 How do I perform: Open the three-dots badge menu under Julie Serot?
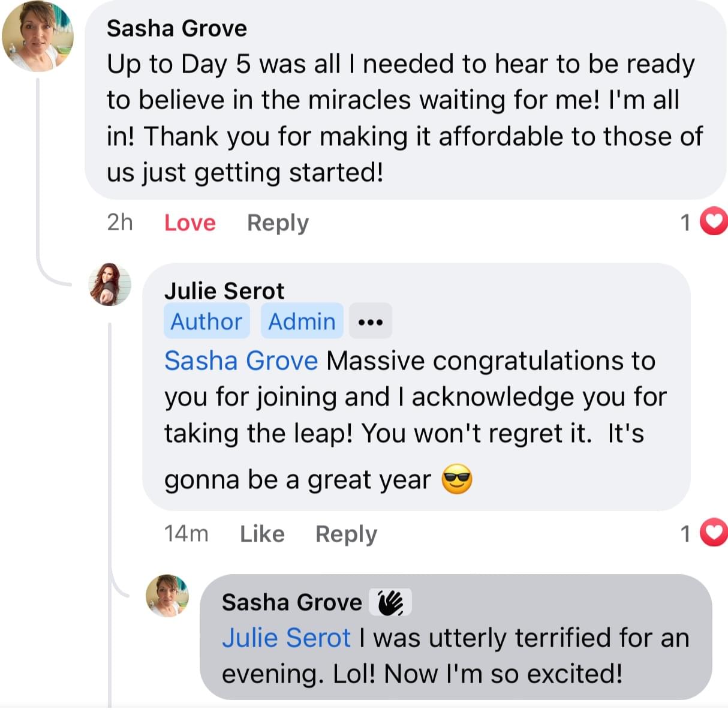(371, 322)
